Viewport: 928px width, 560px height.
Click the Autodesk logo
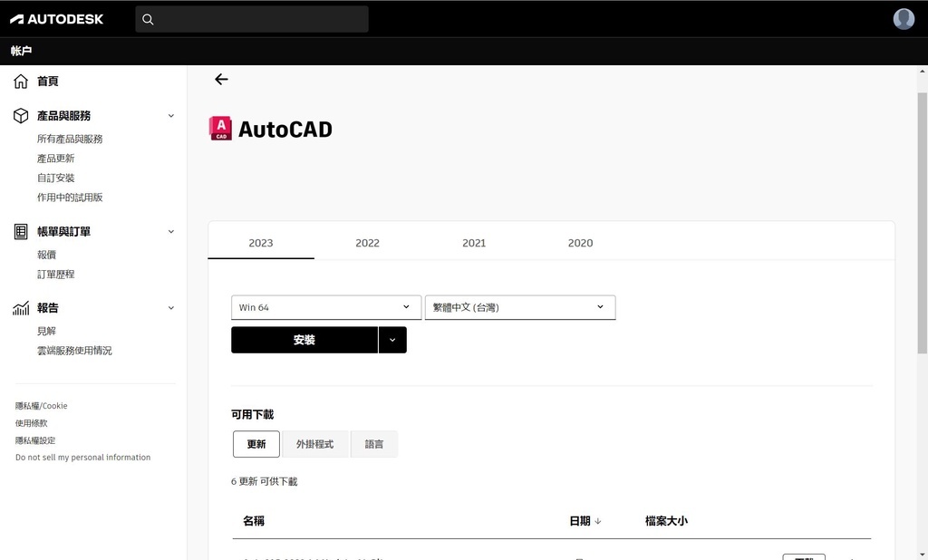[57, 19]
